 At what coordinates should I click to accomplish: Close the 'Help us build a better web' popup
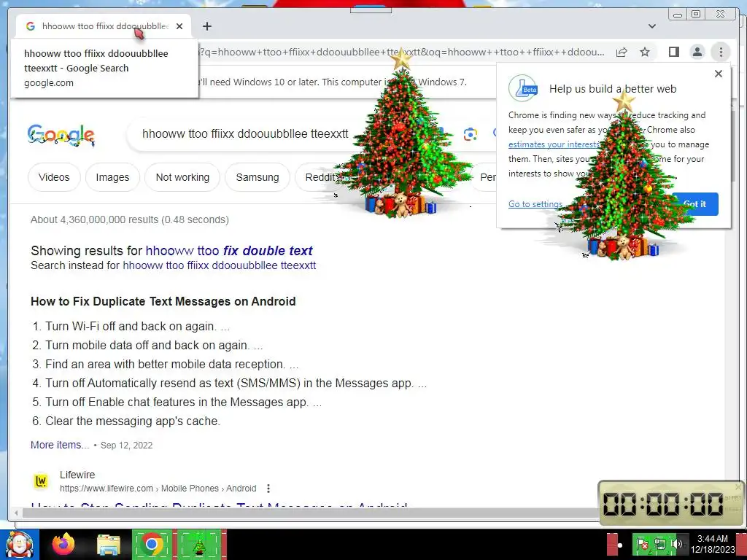tap(719, 74)
